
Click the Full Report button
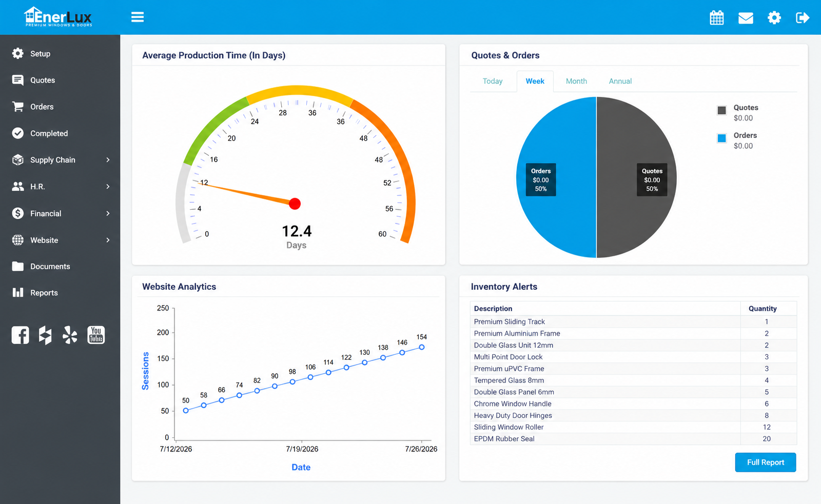[x=766, y=462]
